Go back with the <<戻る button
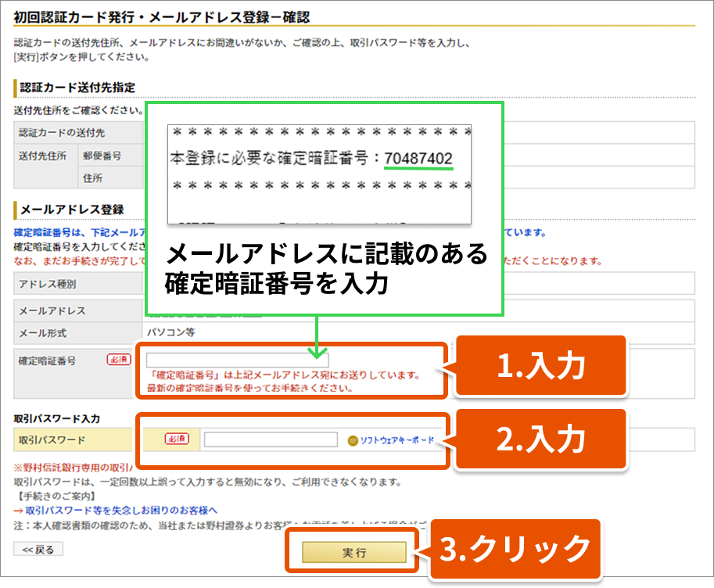This screenshot has height=588, width=714. [x=38, y=550]
